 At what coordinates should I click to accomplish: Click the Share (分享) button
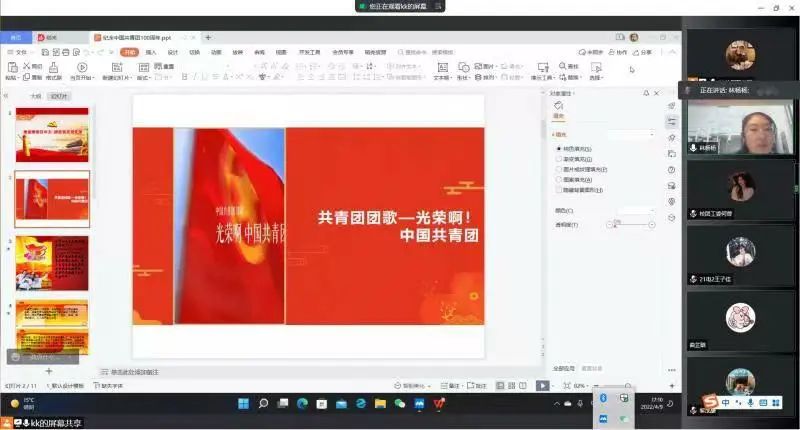[x=642, y=52]
